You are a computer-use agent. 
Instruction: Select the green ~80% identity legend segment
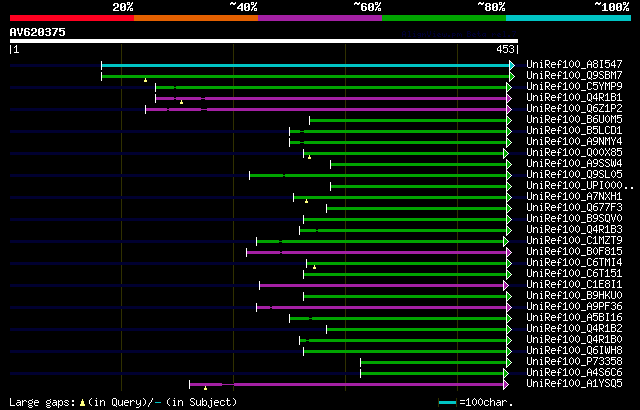coord(444,18)
